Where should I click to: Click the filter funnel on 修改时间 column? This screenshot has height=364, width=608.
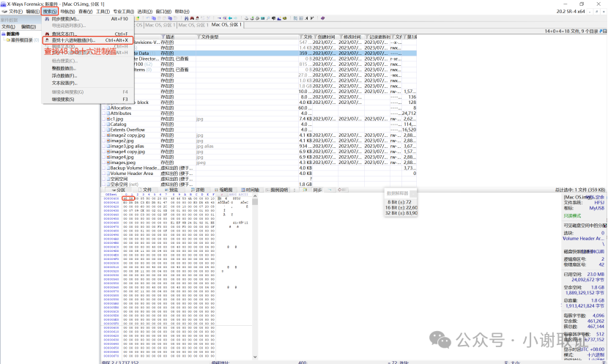coord(341,37)
